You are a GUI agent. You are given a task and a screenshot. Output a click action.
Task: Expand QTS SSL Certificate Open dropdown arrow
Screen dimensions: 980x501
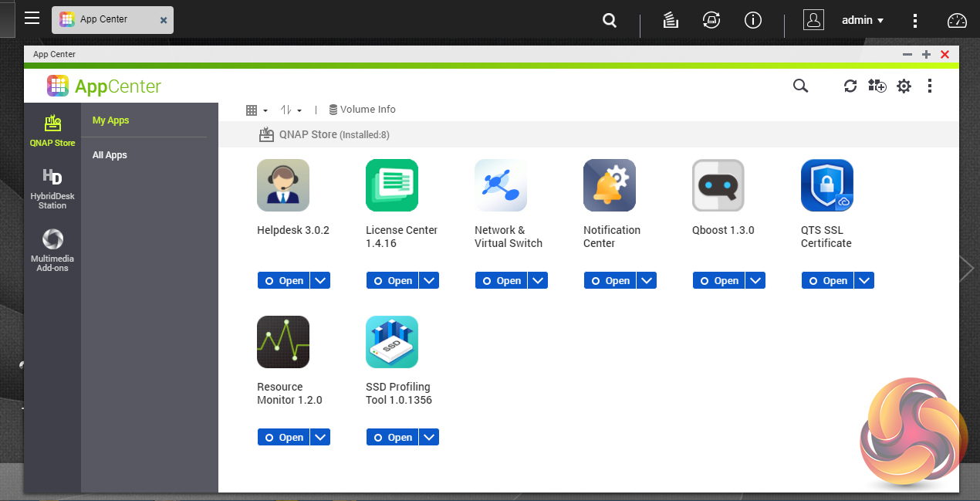(x=864, y=281)
